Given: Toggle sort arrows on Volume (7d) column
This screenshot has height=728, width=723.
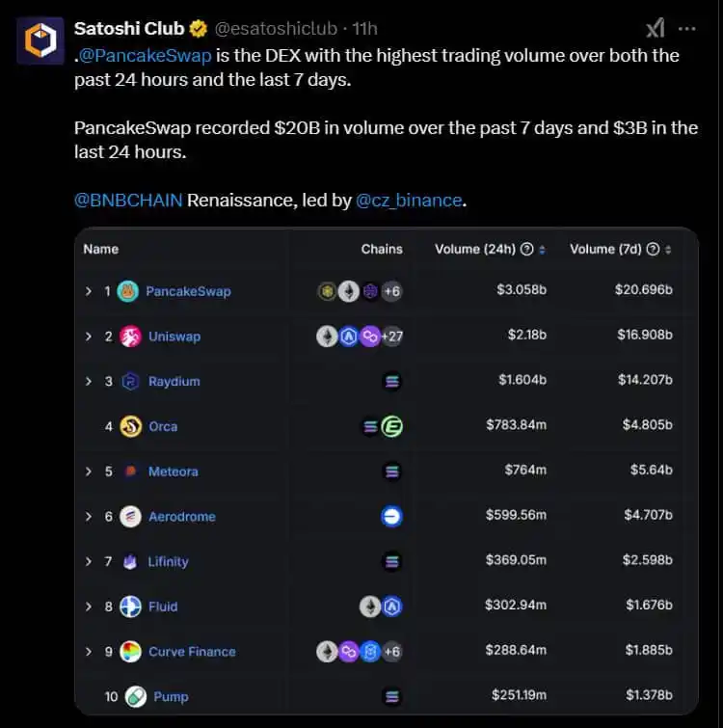Looking at the screenshot, I should pyautogui.click(x=668, y=250).
